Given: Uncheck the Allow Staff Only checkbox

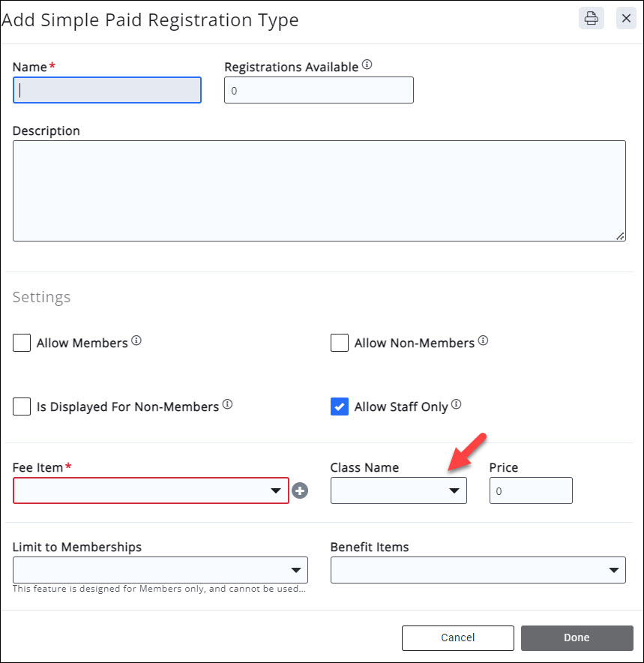Looking at the screenshot, I should 340,406.
